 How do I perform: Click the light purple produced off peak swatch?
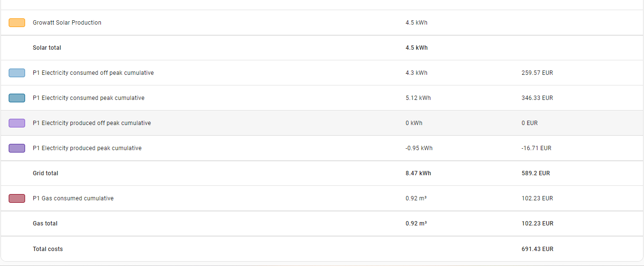[17, 123]
